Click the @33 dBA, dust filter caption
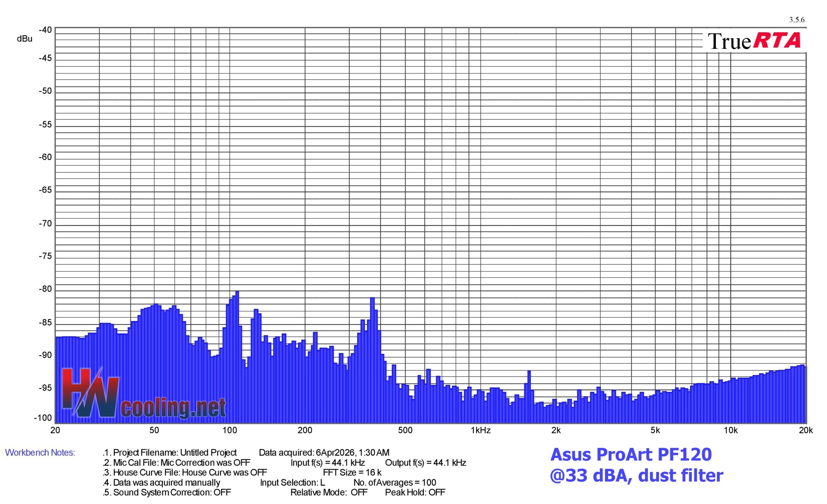 tap(636, 476)
